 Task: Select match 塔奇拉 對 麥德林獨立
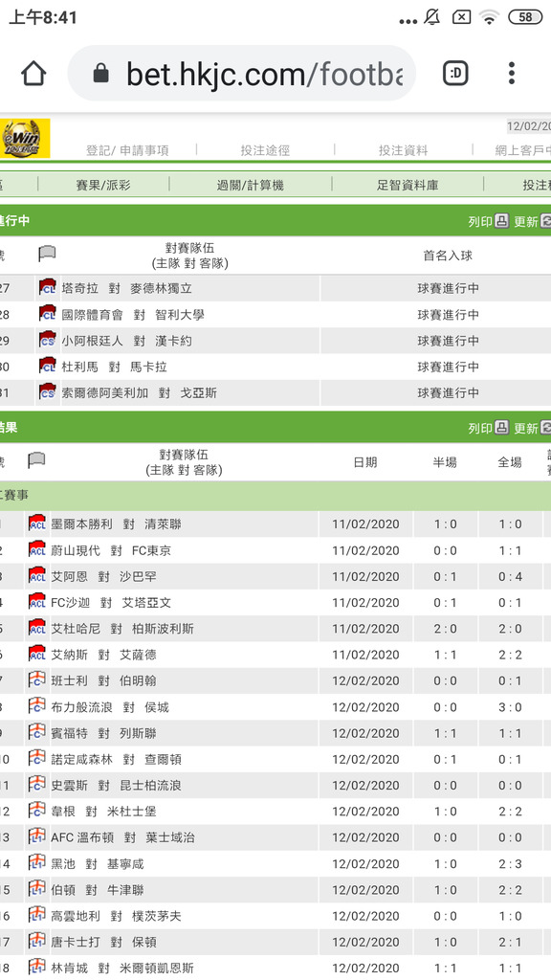click(127, 288)
